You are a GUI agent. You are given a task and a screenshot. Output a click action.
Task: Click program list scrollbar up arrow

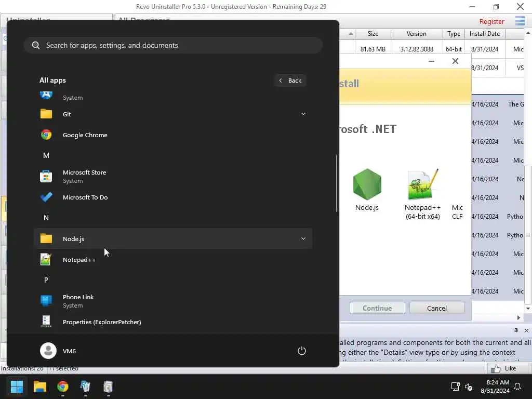click(528, 33)
